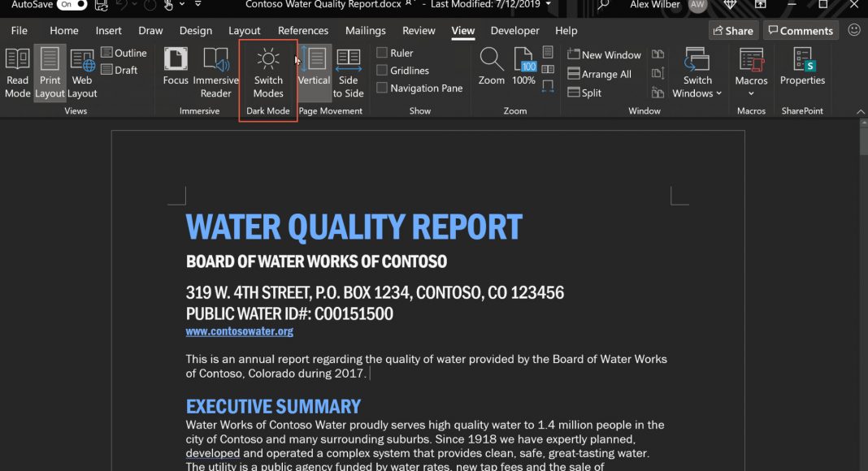Image resolution: width=868 pixels, height=471 pixels.
Task: Follow the www.contosowater.org link
Action: click(239, 331)
